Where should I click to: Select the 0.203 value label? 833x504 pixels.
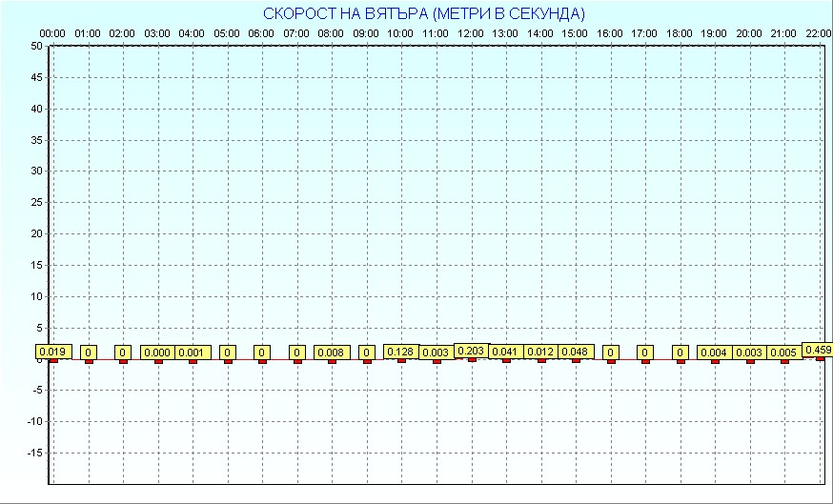click(471, 351)
